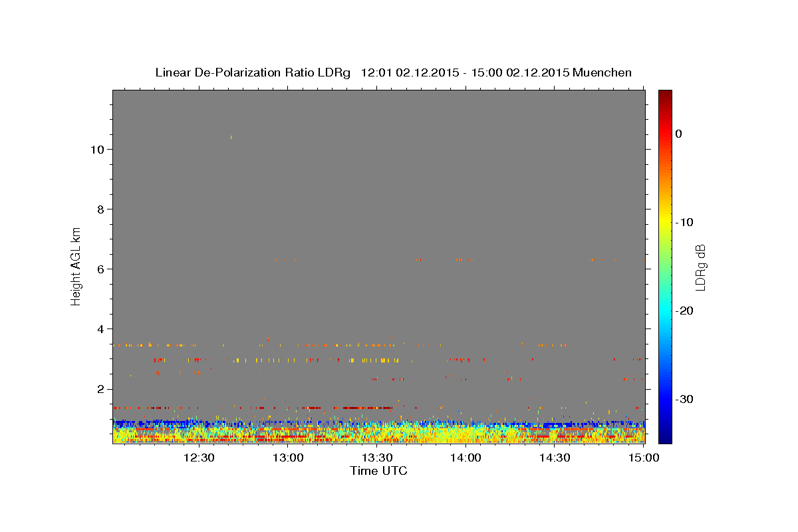Click the colorbar value -10

click(x=684, y=222)
